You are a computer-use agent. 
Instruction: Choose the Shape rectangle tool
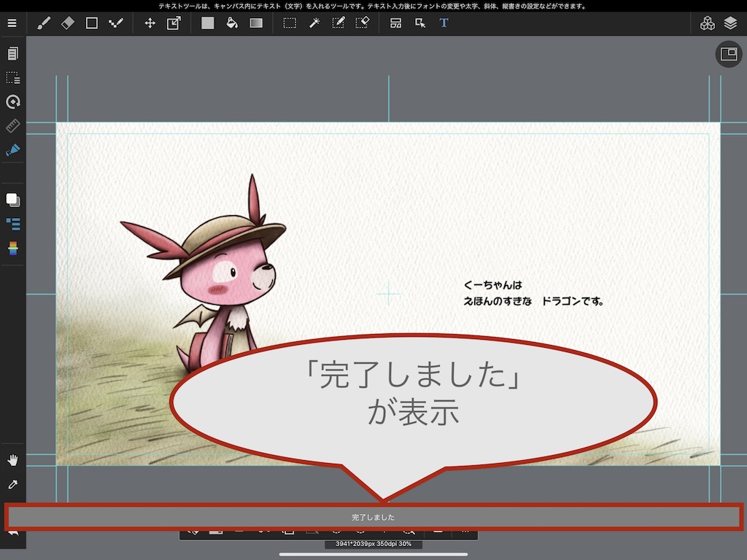[92, 23]
